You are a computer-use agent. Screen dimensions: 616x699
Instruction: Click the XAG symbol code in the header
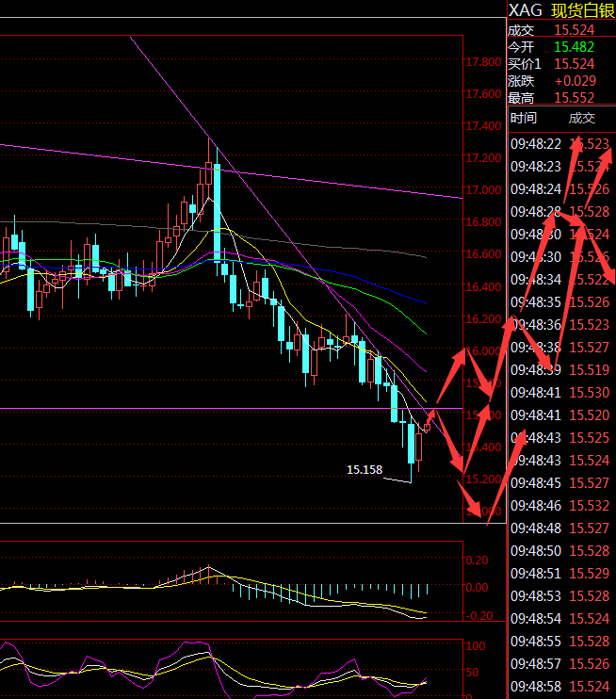(x=526, y=10)
